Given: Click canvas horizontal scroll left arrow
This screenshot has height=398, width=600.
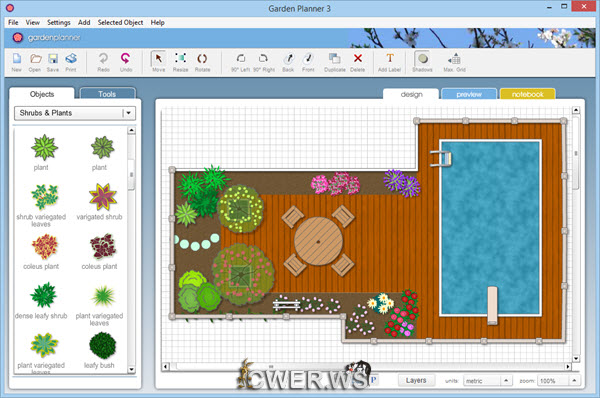Looking at the screenshot, I should (165, 367).
